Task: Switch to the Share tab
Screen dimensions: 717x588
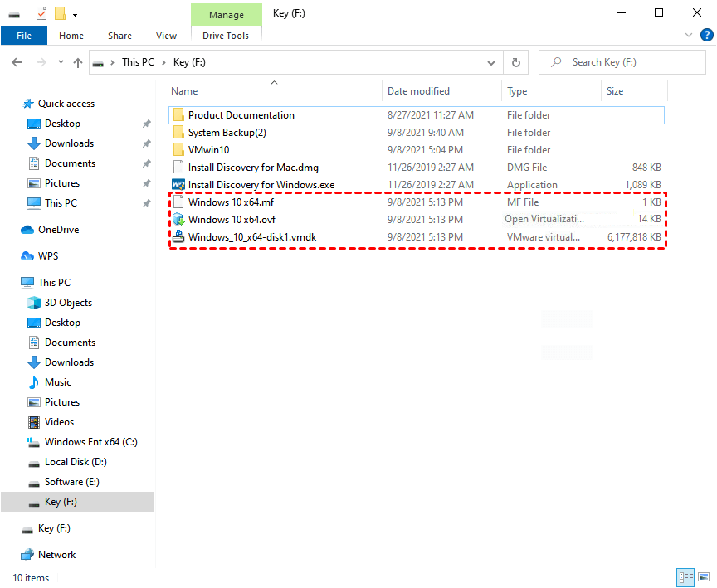Action: click(119, 36)
